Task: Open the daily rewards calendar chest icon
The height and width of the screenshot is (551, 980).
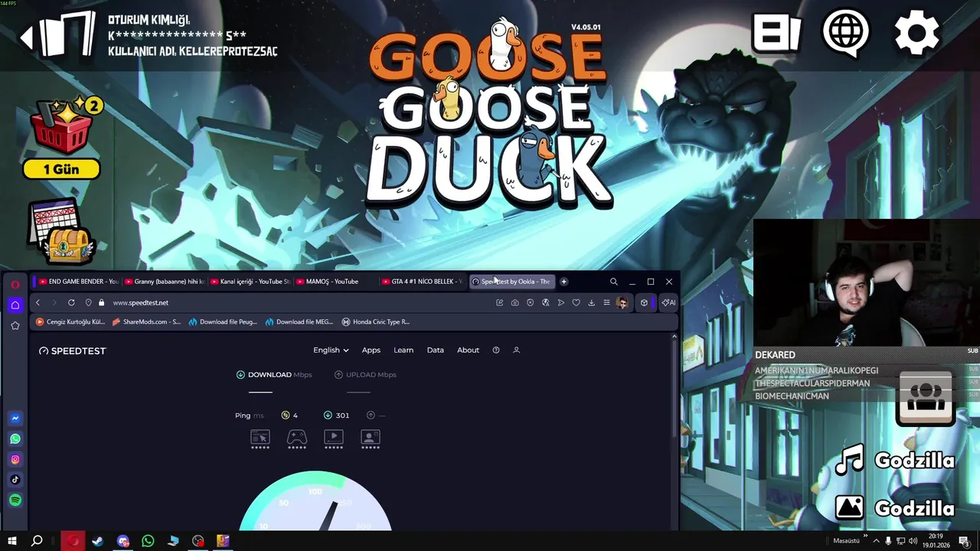Action: point(61,233)
